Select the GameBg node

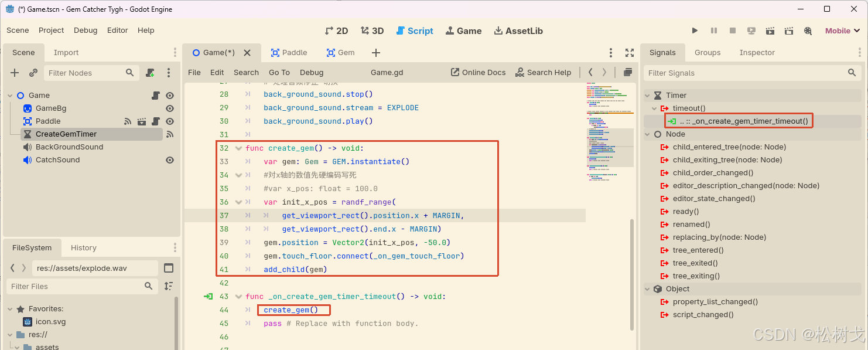click(x=51, y=108)
